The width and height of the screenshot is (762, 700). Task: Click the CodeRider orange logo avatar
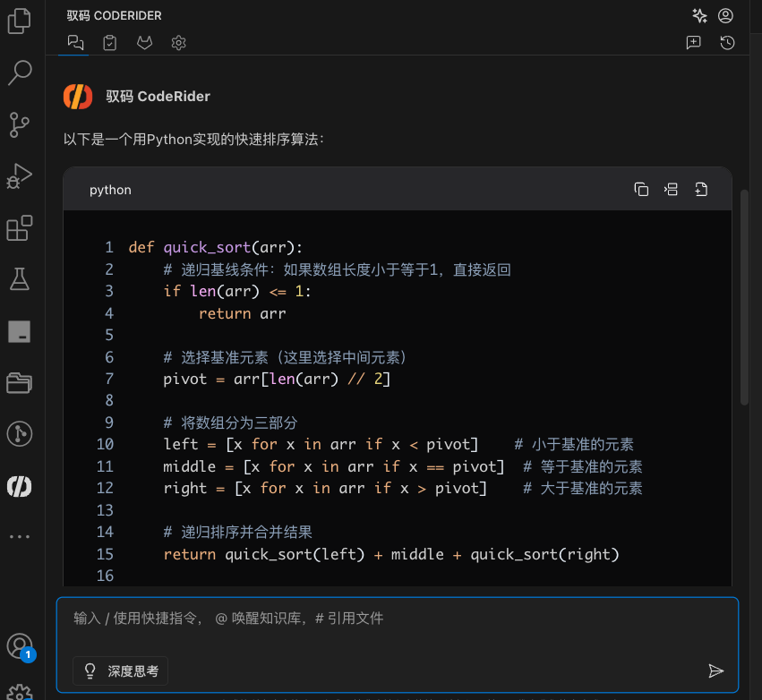[x=78, y=96]
